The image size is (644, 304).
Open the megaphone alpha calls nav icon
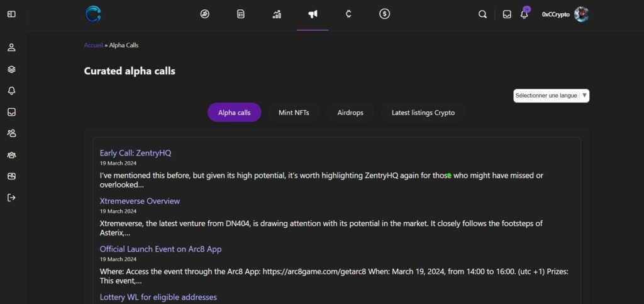[313, 14]
